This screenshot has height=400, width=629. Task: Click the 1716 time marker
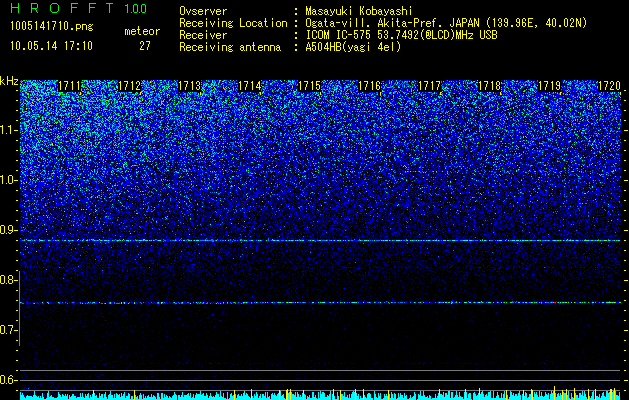click(369, 86)
